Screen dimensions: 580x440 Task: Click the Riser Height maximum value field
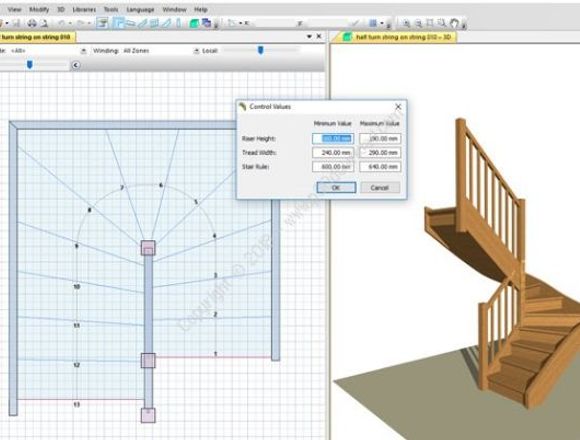(x=380, y=139)
